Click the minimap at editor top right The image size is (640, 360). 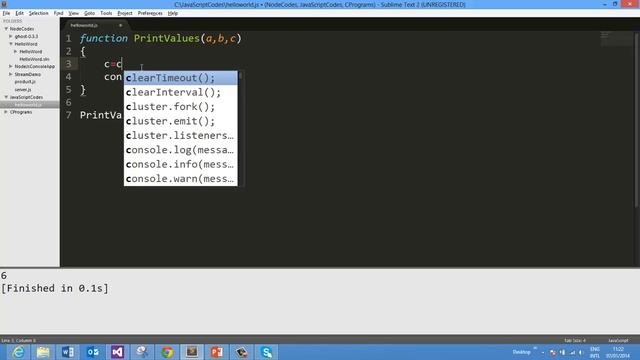(616, 39)
